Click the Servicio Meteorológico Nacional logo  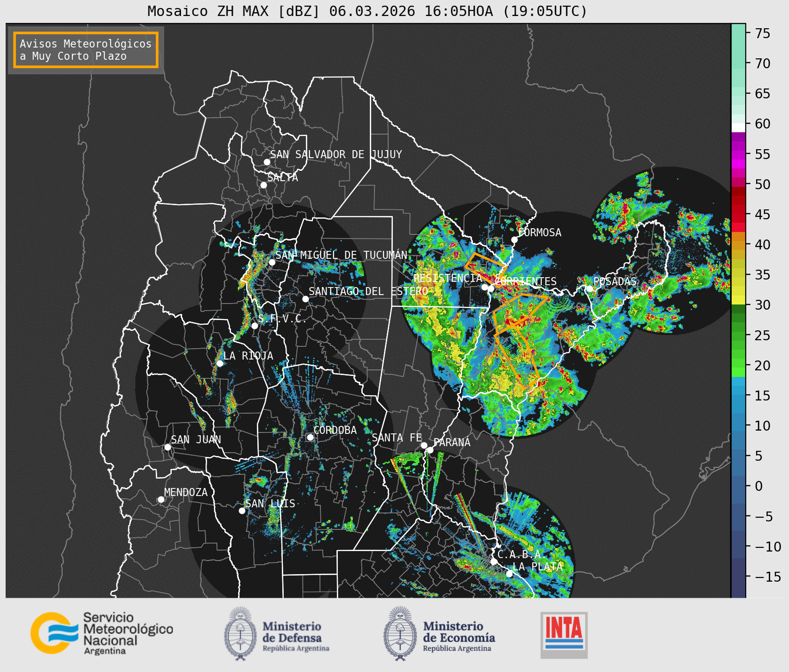(102, 633)
